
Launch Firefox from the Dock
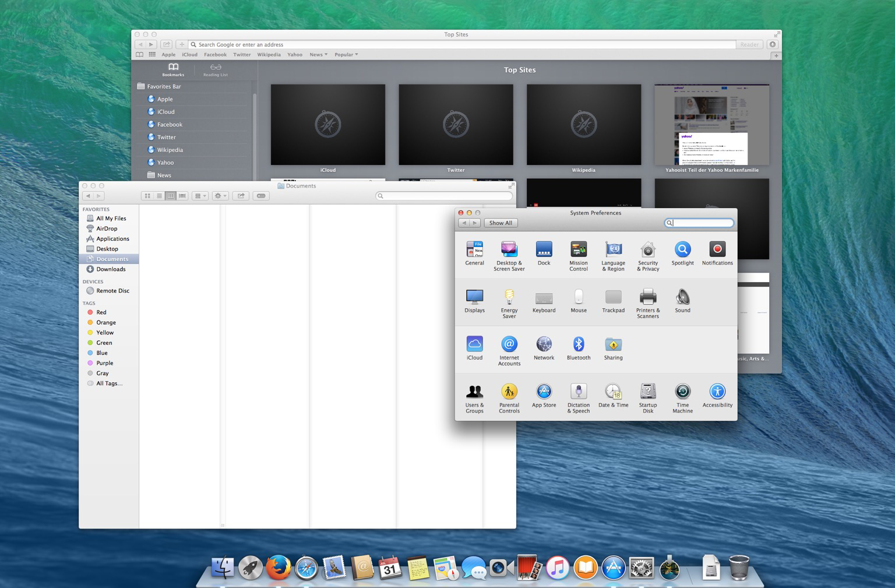pos(279,567)
